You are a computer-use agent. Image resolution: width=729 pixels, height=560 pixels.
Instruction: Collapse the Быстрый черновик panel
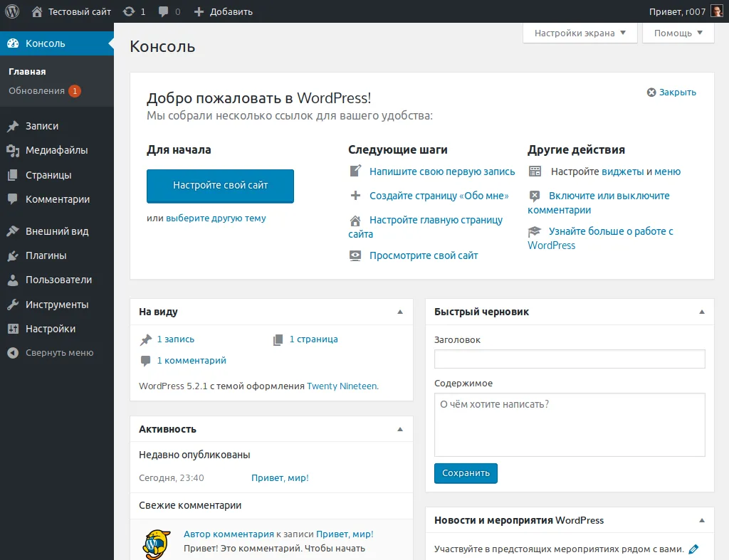702,312
